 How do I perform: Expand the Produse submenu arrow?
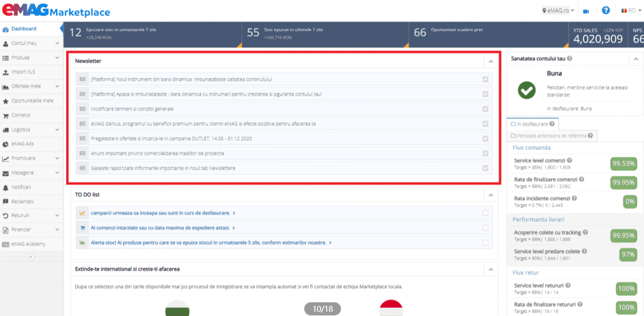click(x=57, y=58)
